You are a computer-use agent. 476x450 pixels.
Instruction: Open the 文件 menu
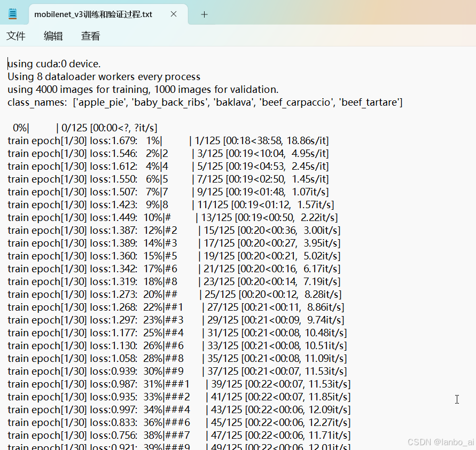(16, 36)
